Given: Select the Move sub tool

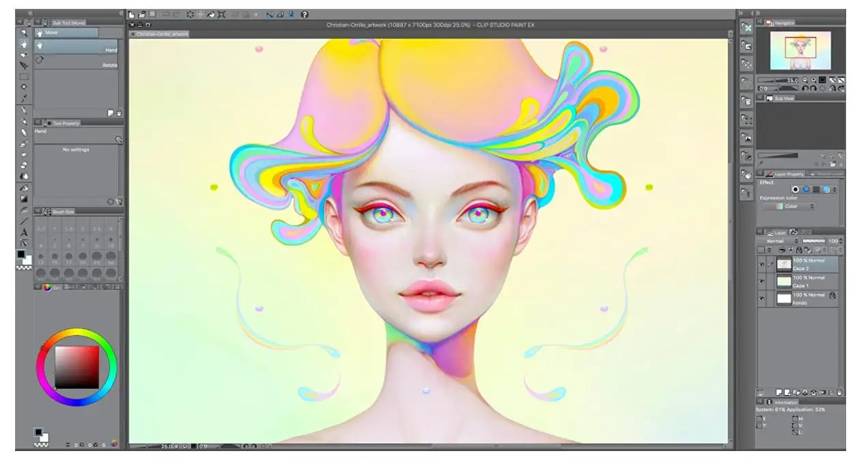Looking at the screenshot, I should [x=75, y=31].
